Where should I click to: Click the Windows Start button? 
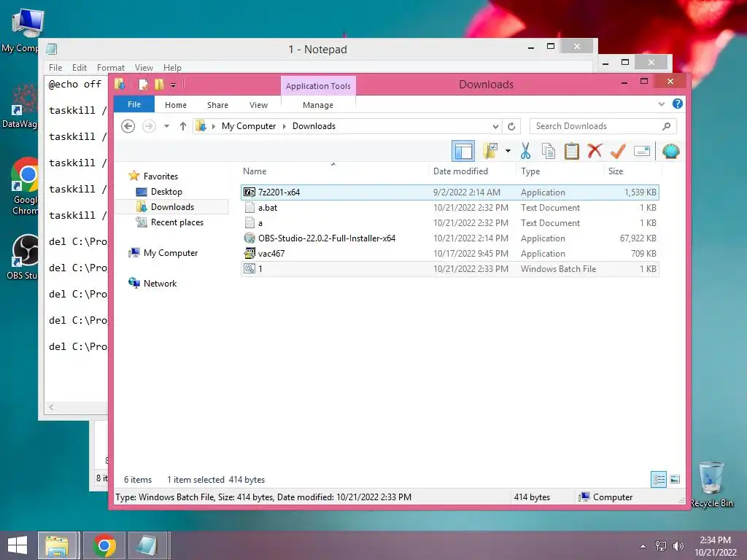(18, 545)
